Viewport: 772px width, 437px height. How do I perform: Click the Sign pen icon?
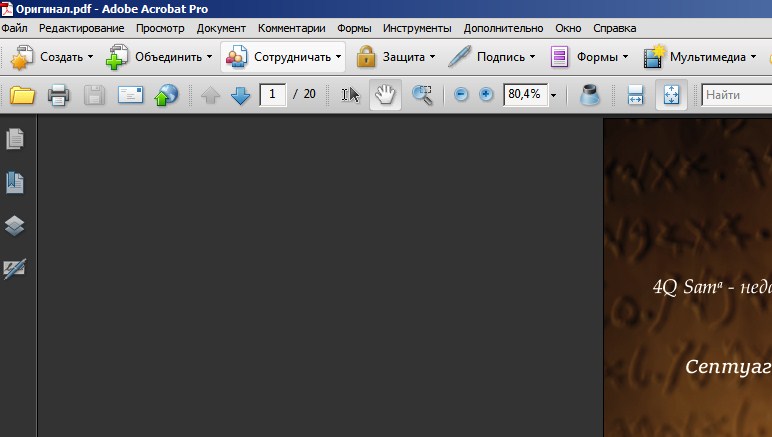460,57
